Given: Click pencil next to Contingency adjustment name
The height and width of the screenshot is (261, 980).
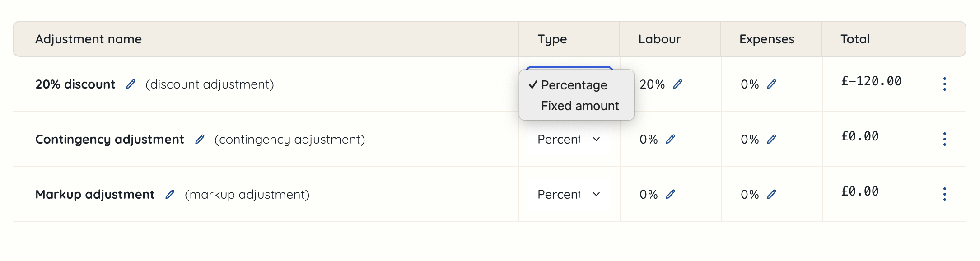Looking at the screenshot, I should 200,140.
